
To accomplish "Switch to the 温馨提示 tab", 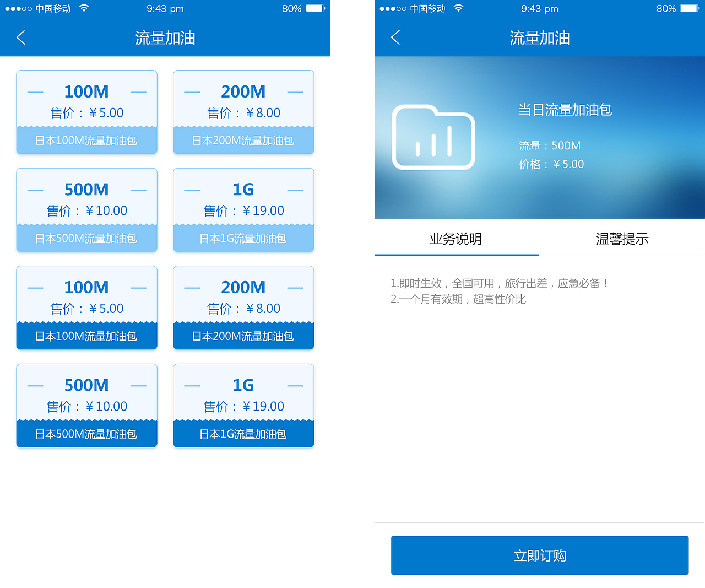I will (x=622, y=239).
